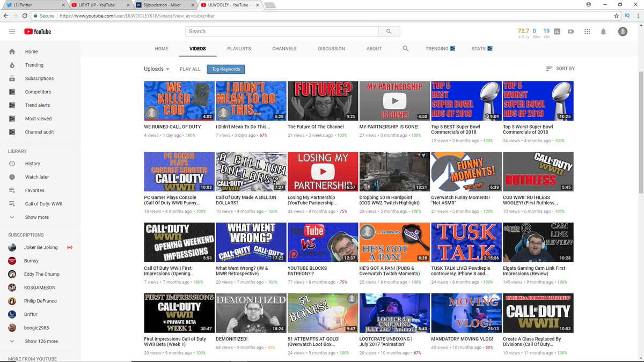Open vidIQ stats bar chart icon
The image size is (644, 362).
557,32
